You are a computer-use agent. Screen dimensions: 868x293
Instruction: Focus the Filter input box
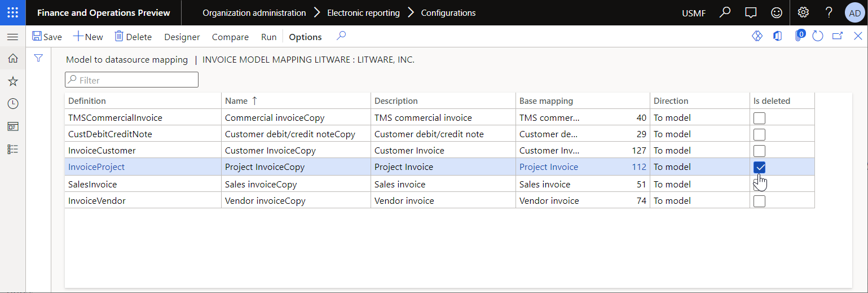point(131,80)
